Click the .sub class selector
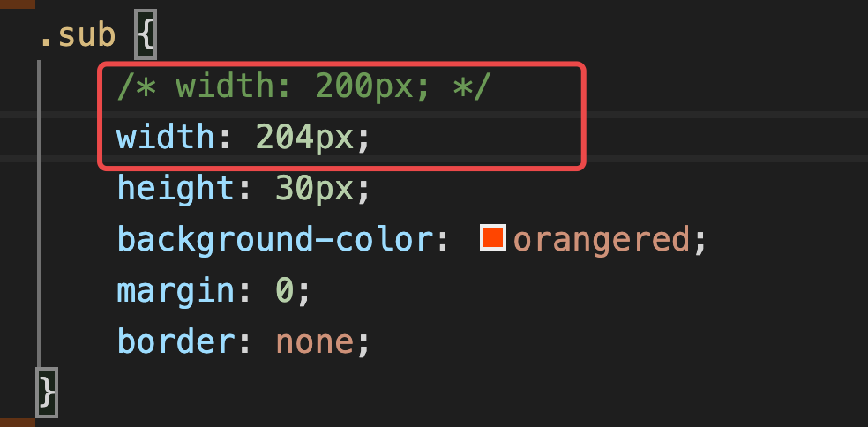 click(x=78, y=35)
